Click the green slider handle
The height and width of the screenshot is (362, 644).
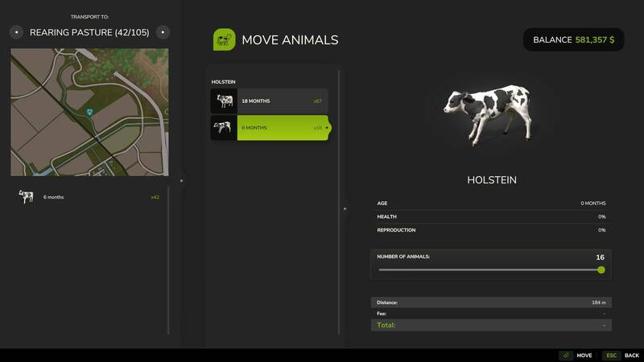point(601,270)
